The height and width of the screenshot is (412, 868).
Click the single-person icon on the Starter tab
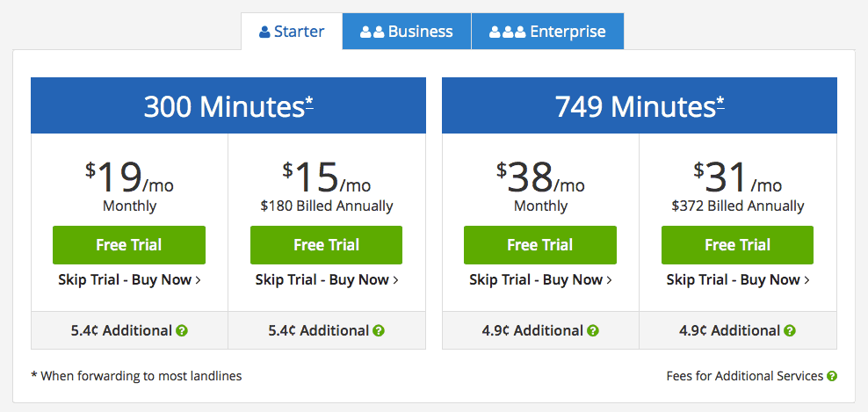[264, 33]
